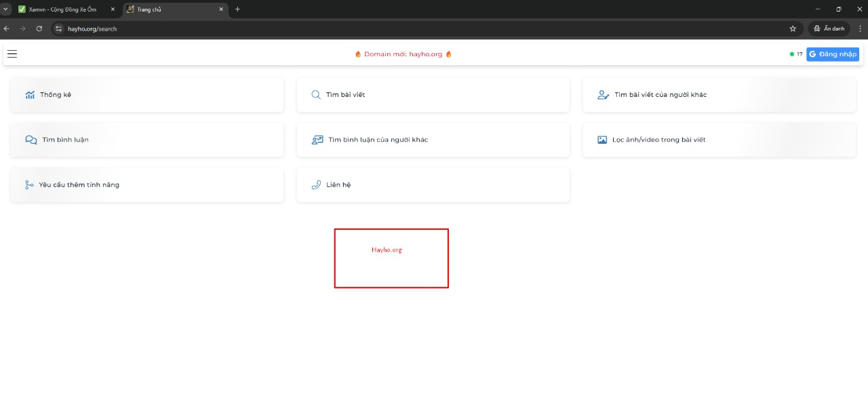Open the hamburger menu icon
Image resolution: width=868 pixels, height=398 pixels.
coord(12,54)
